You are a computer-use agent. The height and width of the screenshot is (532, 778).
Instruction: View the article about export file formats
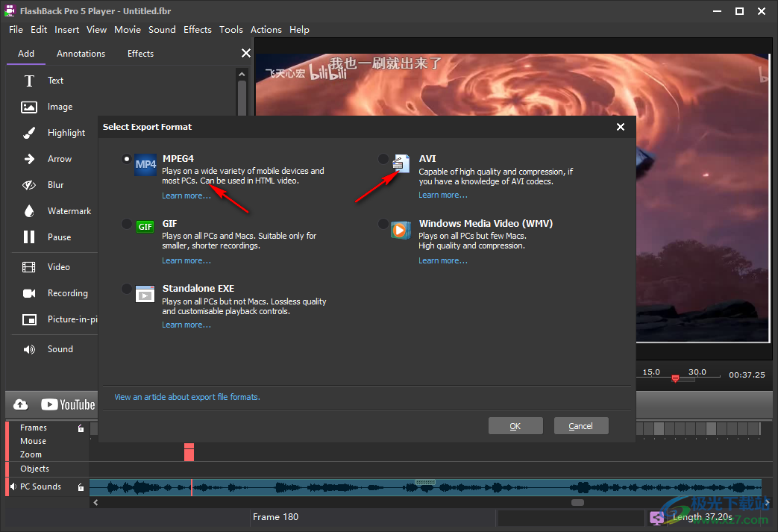point(187,397)
